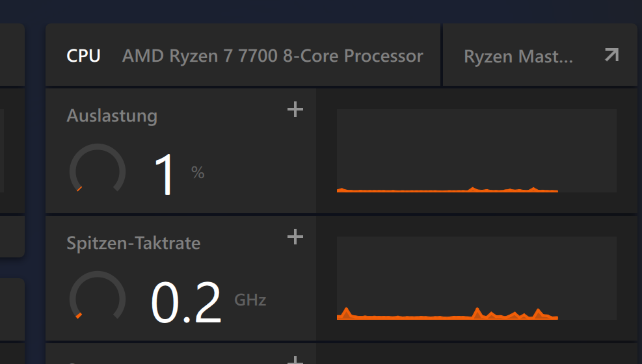Click the Auslastung label
Screen dimensions: 642x364
pos(112,116)
